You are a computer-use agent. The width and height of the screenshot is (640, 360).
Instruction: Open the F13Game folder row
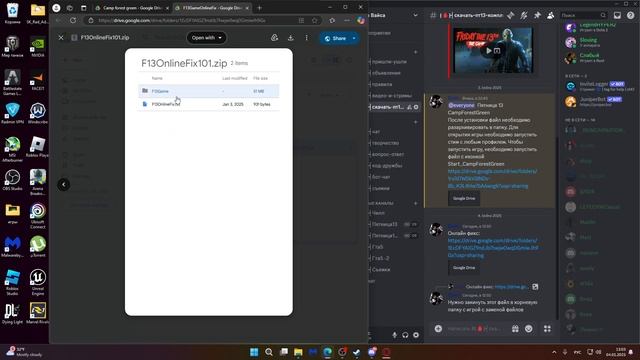[209, 91]
